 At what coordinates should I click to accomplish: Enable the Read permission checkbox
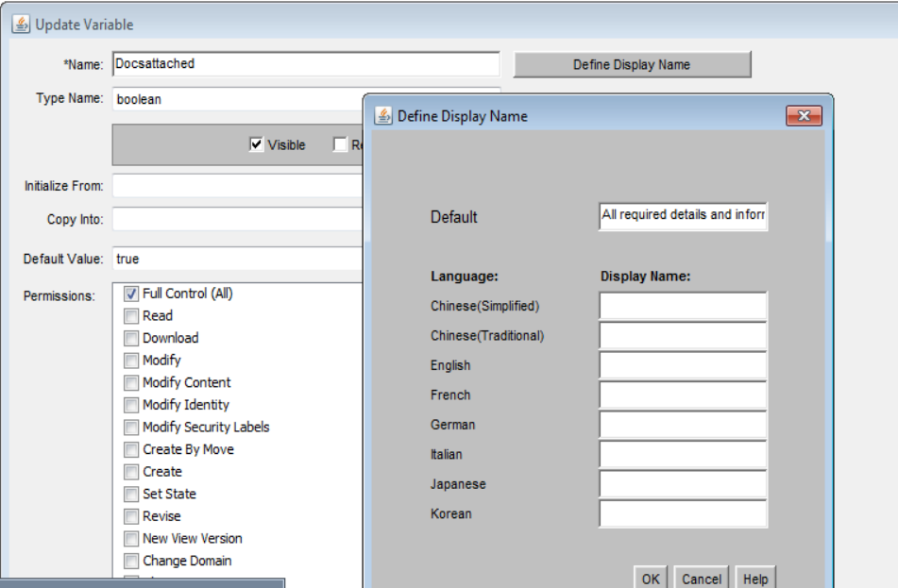tap(131, 316)
